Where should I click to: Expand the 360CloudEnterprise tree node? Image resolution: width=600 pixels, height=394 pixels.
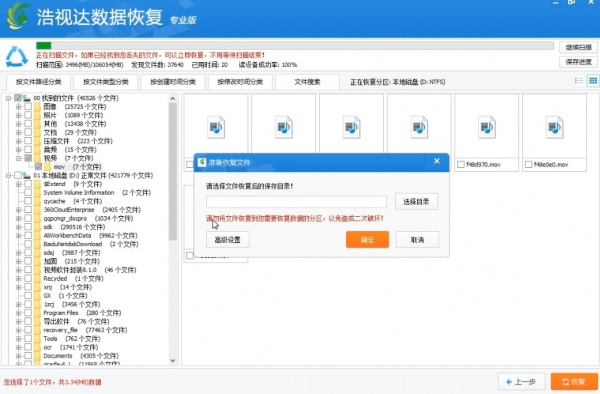click(x=18, y=210)
